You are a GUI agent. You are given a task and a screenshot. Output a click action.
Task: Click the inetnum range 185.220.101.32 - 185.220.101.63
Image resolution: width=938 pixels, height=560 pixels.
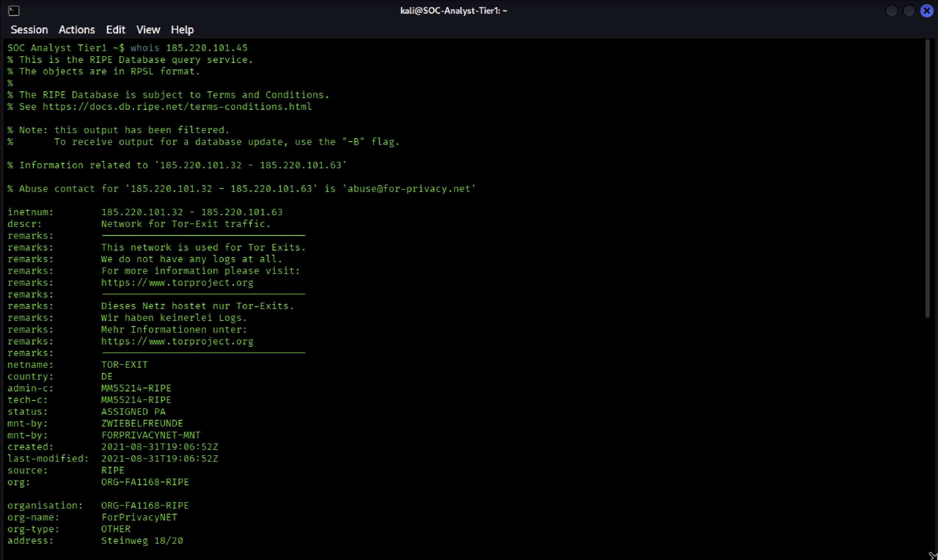pyautogui.click(x=192, y=212)
